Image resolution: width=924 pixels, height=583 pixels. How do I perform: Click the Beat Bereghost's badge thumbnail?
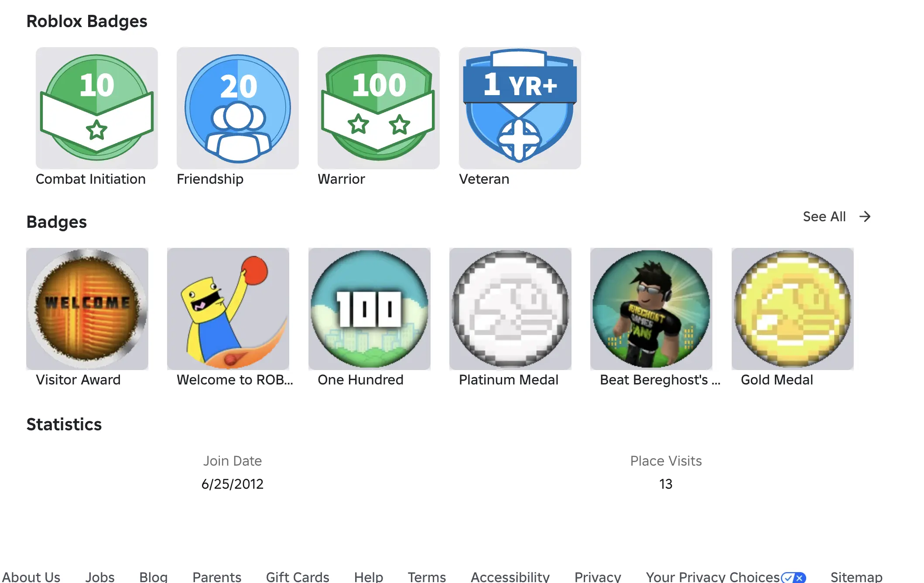click(x=651, y=309)
